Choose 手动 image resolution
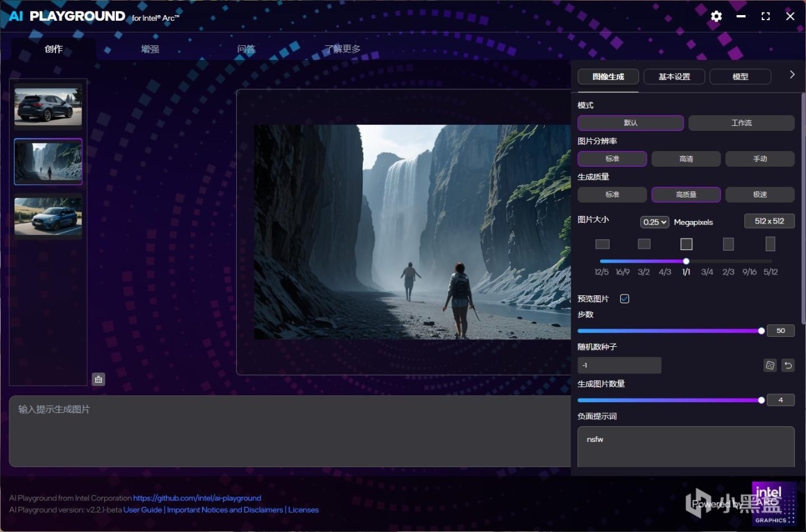 click(760, 159)
